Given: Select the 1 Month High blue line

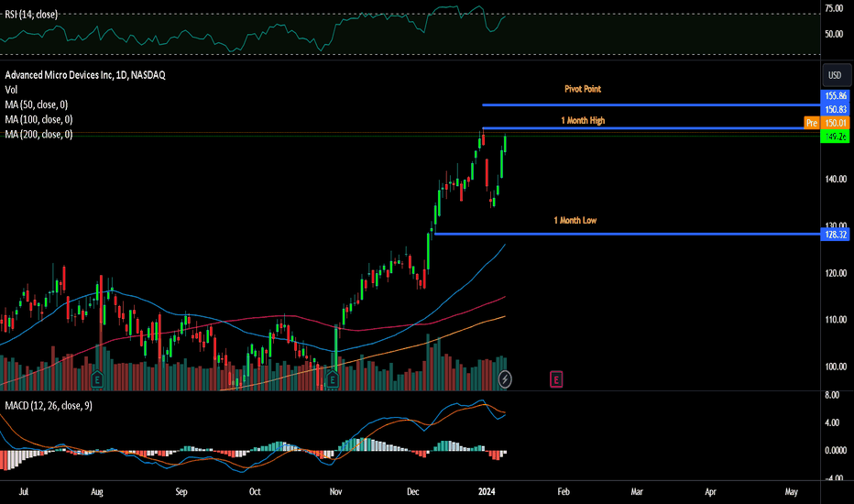Looking at the screenshot, I should pyautogui.click(x=651, y=128).
